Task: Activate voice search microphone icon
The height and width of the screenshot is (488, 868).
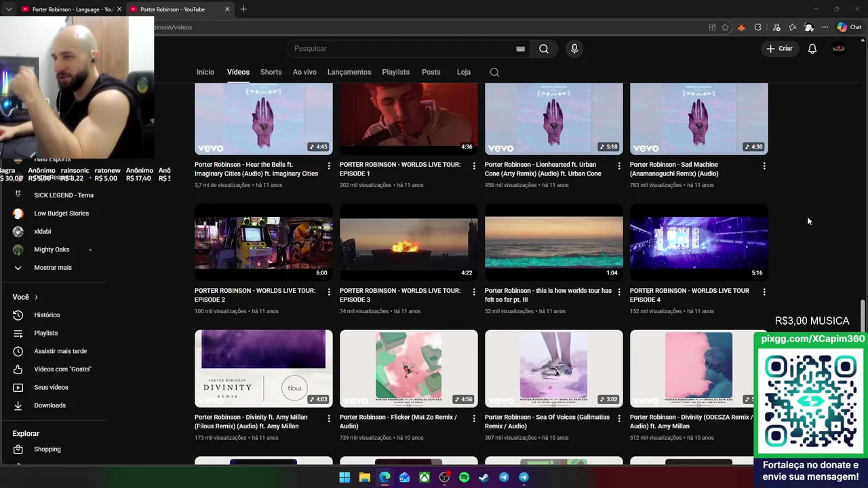Action: point(574,49)
